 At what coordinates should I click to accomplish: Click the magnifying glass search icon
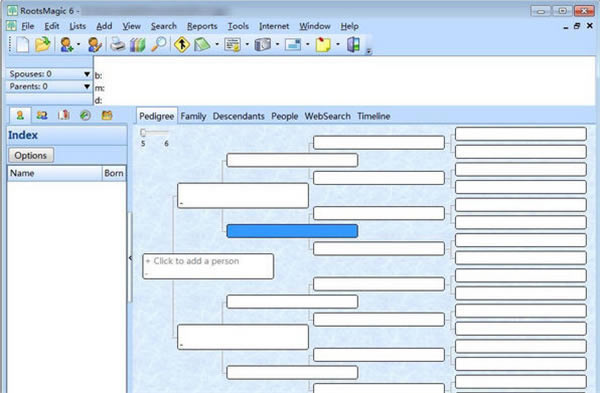click(x=158, y=44)
